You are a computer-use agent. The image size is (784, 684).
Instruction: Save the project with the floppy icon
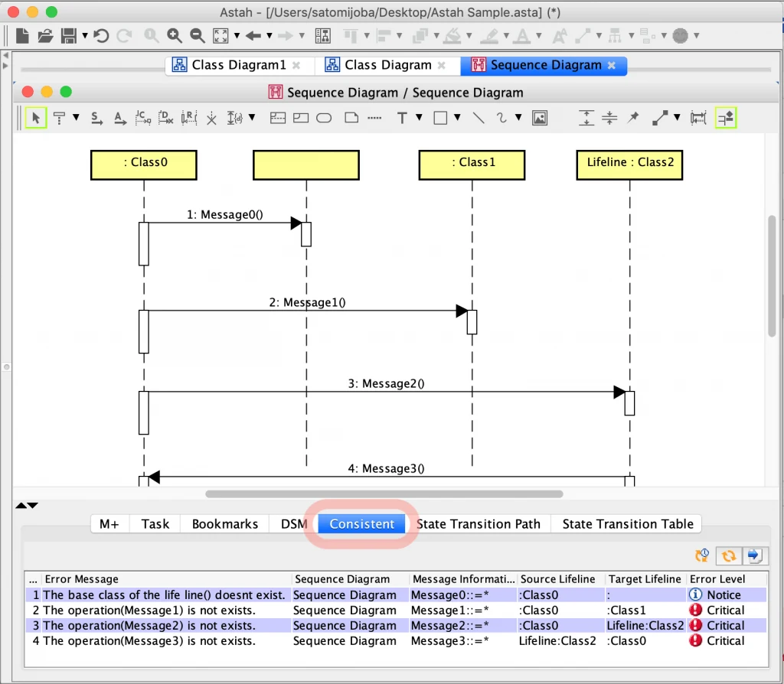(x=68, y=35)
